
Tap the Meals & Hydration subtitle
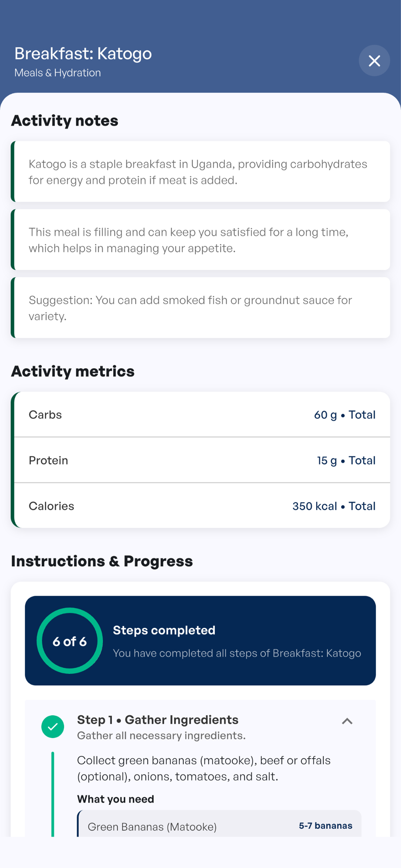[x=58, y=73]
